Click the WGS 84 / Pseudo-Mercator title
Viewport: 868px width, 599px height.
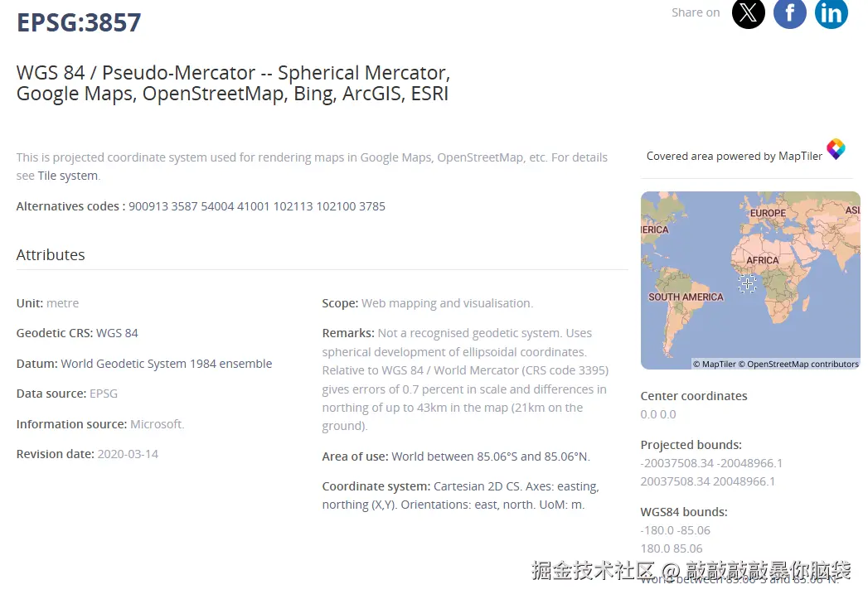(233, 83)
